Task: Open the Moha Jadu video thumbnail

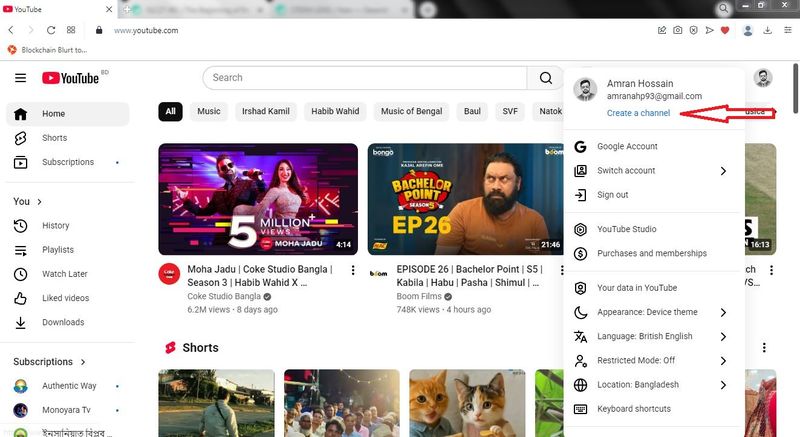Action: pyautogui.click(x=258, y=198)
